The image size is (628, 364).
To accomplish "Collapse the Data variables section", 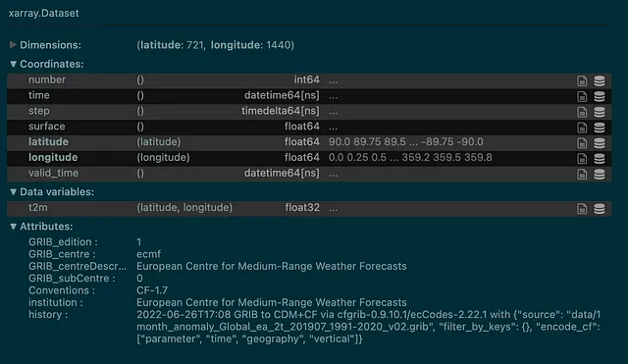I will click(x=13, y=191).
